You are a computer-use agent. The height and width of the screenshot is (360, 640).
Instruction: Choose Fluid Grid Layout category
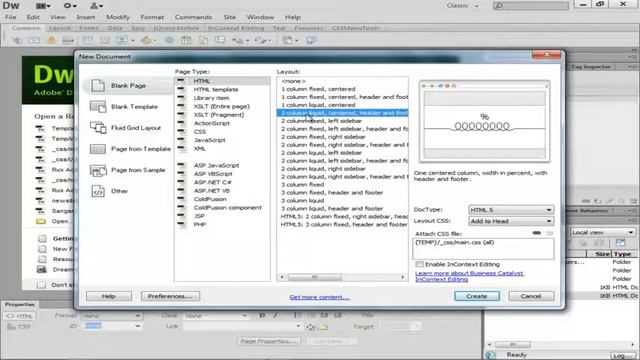point(127,128)
